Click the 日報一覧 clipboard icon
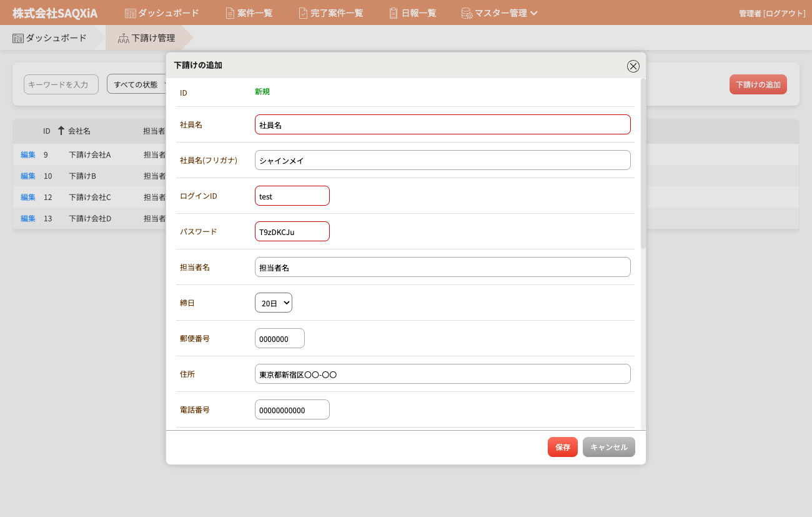This screenshot has width=812, height=517. (x=394, y=13)
